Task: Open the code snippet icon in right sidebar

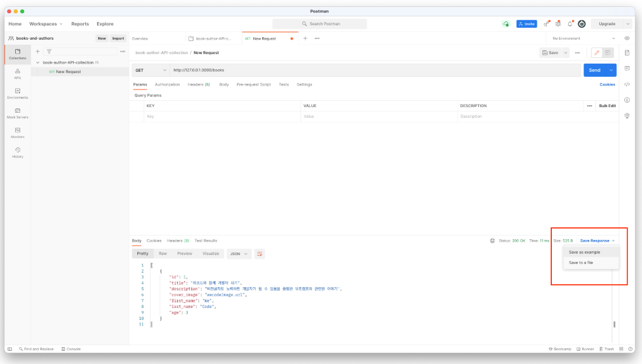Action: tap(627, 84)
